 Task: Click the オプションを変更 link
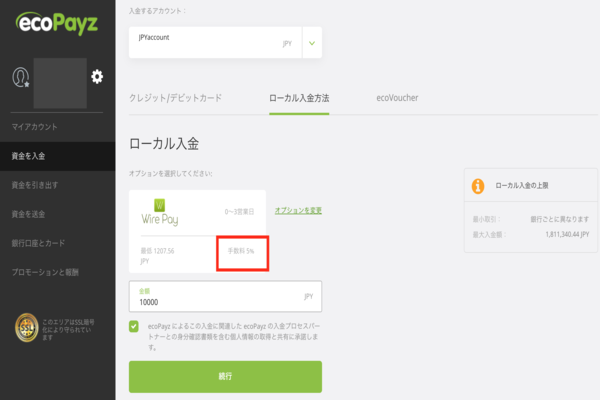tap(298, 211)
